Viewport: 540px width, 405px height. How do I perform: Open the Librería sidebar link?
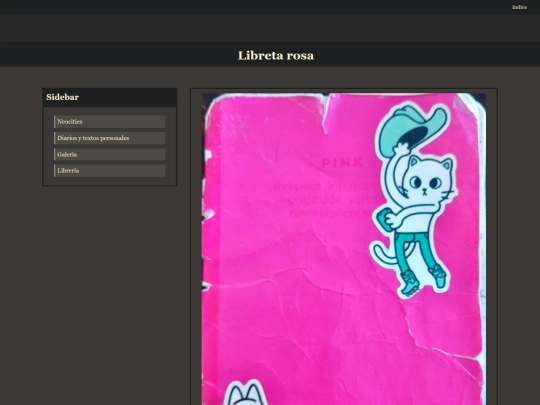tap(110, 171)
